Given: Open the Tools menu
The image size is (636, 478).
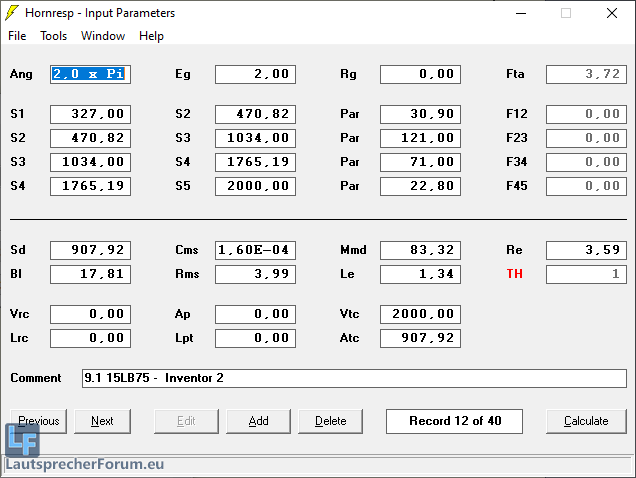Looking at the screenshot, I should 53,36.
